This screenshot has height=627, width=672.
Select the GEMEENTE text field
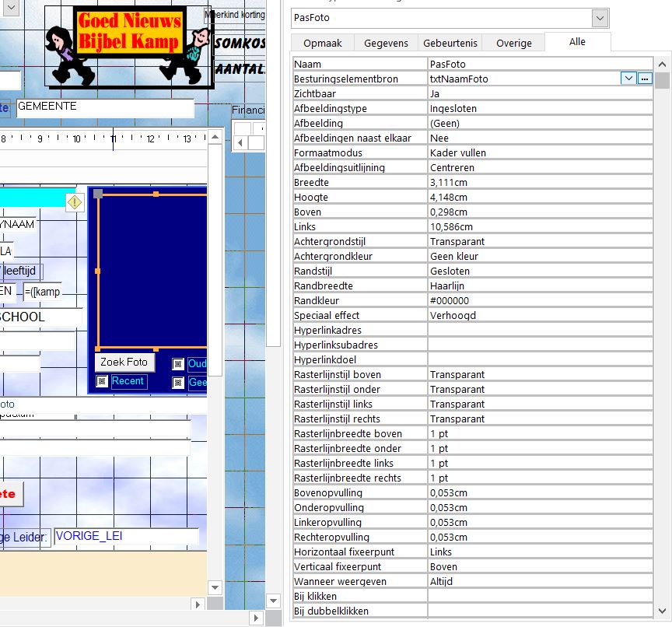click(x=106, y=107)
